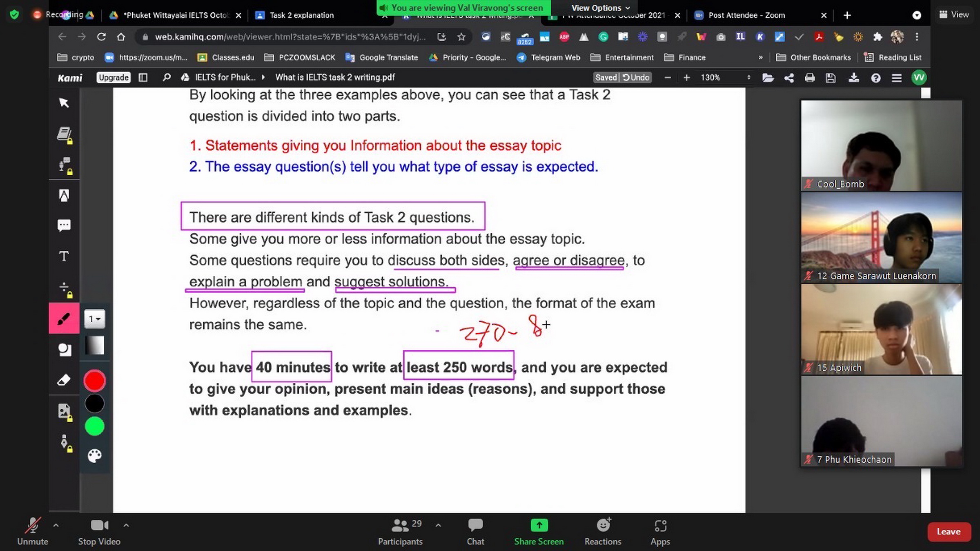Image resolution: width=980 pixels, height=551 pixels.
Task: Switch to the Task 2 explanation tab
Action: click(x=301, y=15)
